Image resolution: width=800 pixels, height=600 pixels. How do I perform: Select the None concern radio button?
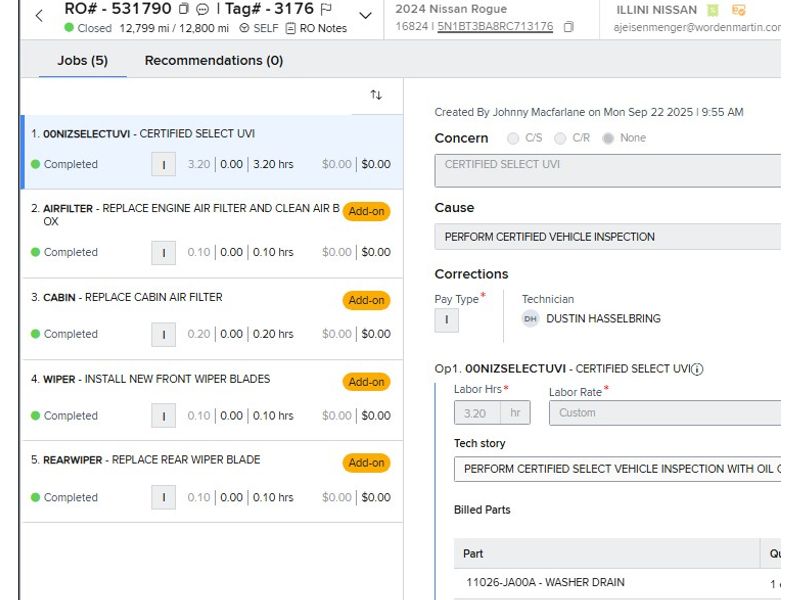pyautogui.click(x=608, y=138)
